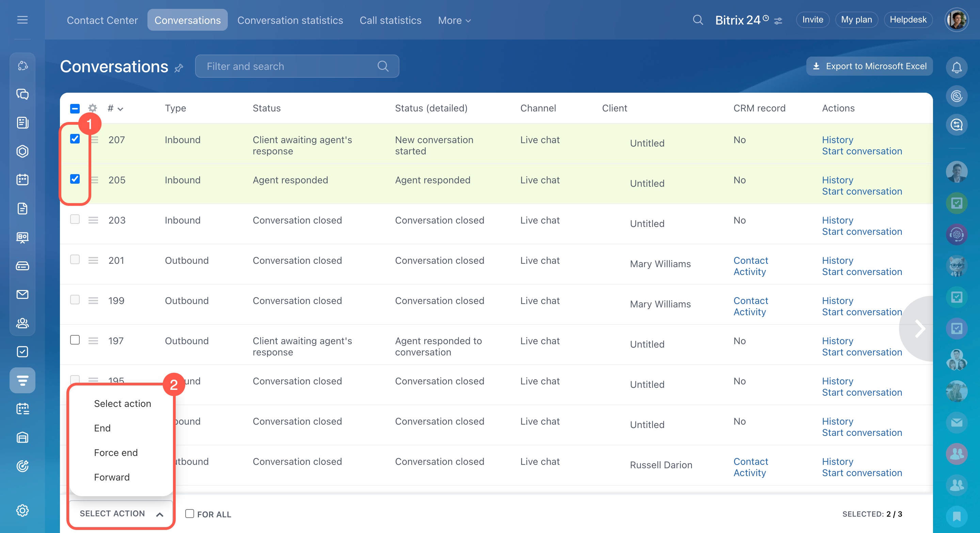Click the pin icon next to Conversations title

[178, 68]
